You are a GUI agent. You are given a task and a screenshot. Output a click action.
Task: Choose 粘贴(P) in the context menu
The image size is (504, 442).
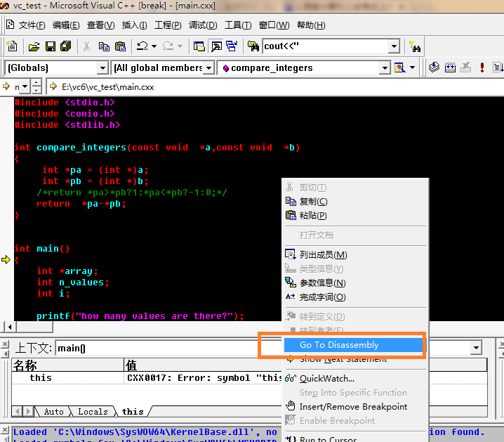point(355,215)
